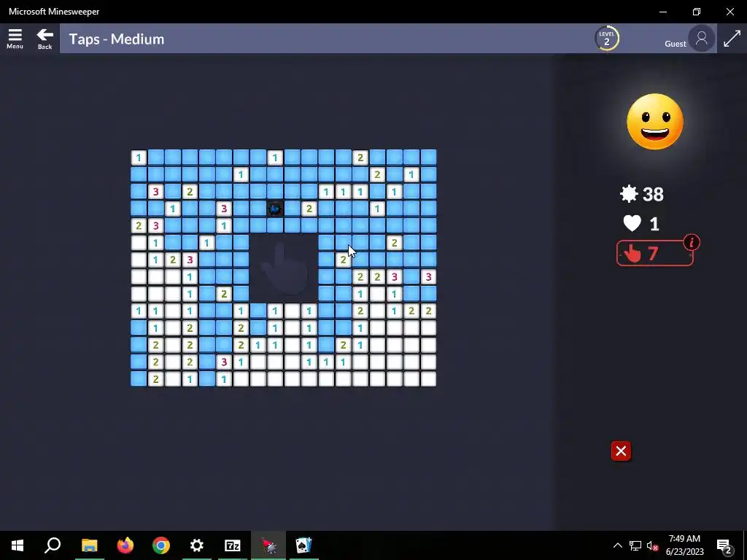Click the red X button
Screen dimensions: 747x560
[621, 451]
